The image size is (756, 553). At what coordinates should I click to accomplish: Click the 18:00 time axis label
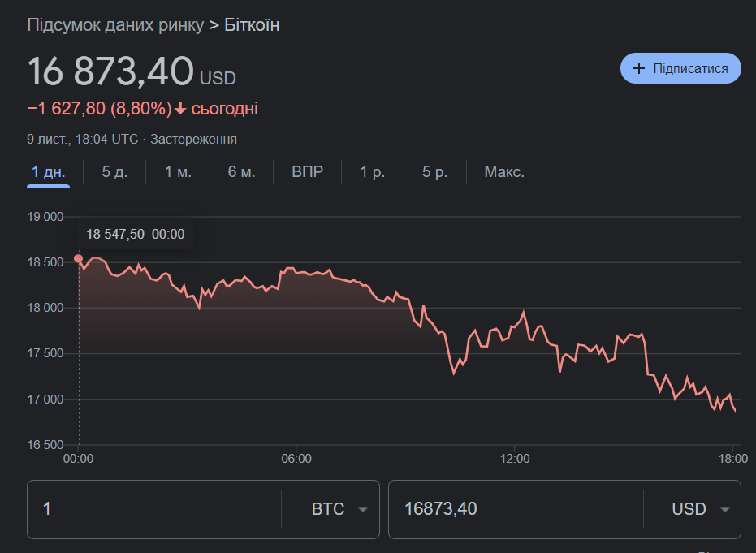pos(732,459)
